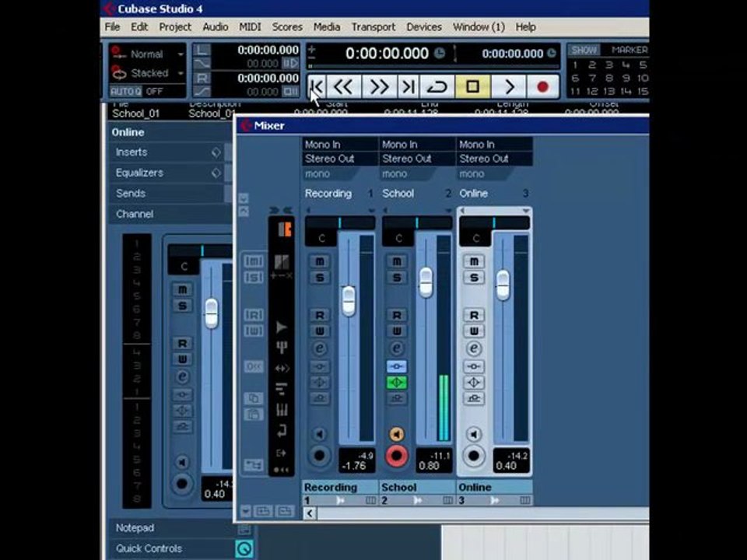Open the Project menu
747x560 pixels.
pos(175,27)
